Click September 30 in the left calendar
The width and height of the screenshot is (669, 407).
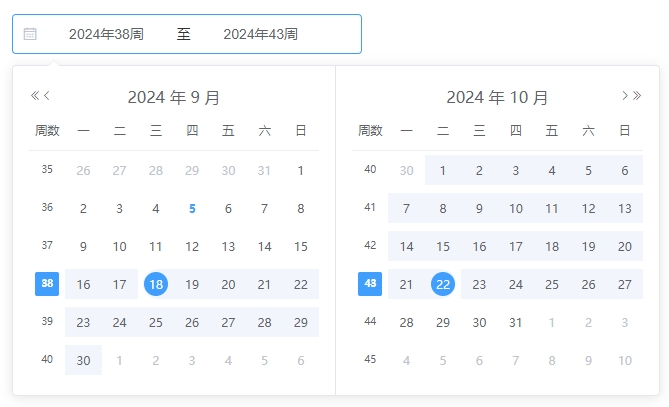(83, 360)
